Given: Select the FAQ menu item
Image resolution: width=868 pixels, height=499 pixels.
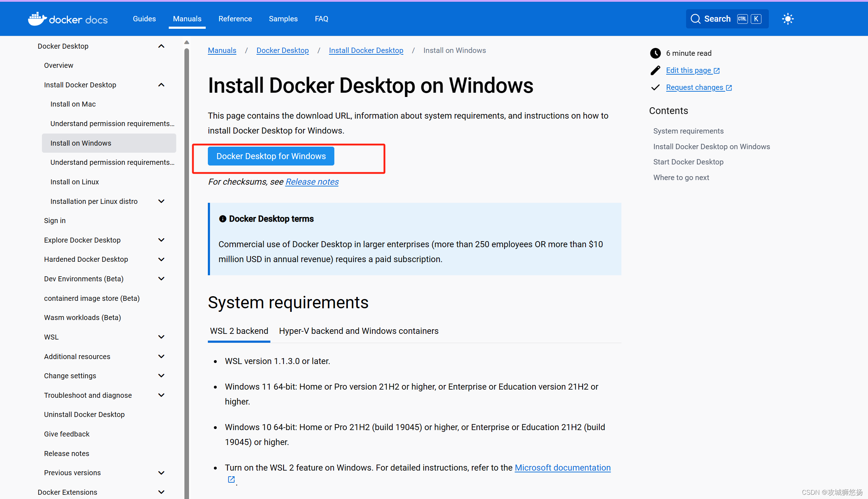Looking at the screenshot, I should (321, 18).
